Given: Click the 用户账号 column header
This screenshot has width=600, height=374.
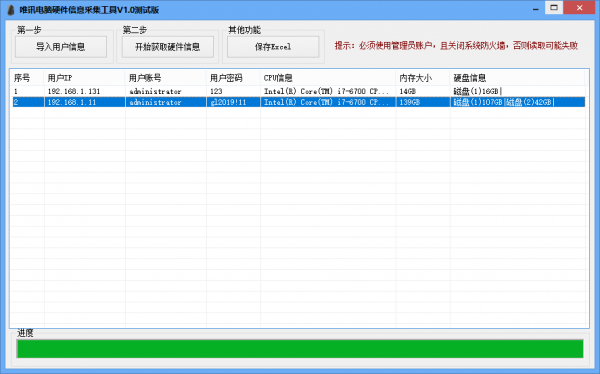Looking at the screenshot, I should point(166,78).
